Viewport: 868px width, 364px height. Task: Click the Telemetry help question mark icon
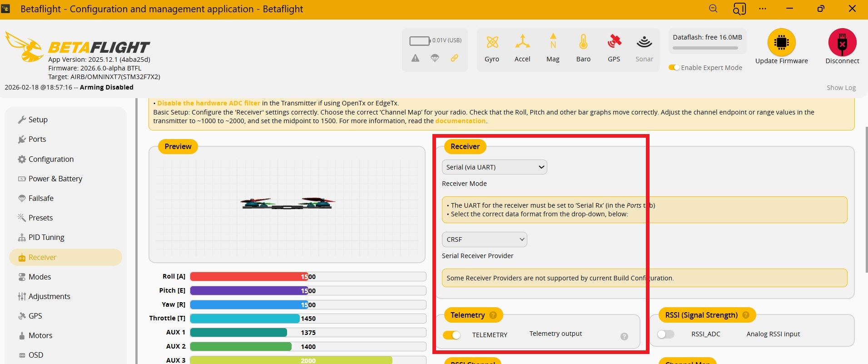click(493, 315)
